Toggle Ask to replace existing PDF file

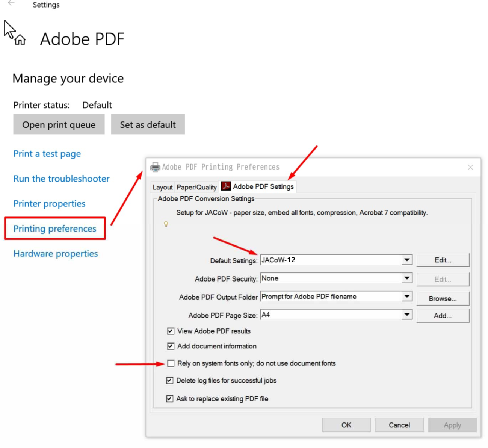coord(170,399)
